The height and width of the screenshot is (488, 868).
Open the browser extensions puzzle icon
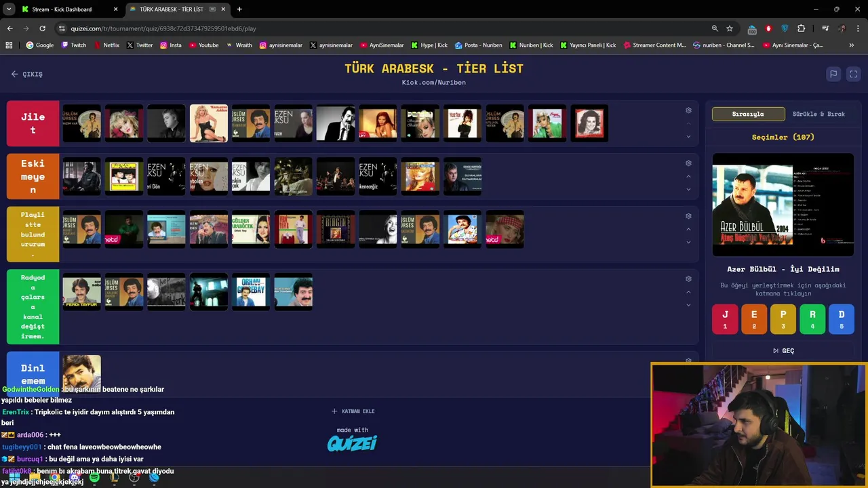[x=802, y=28]
